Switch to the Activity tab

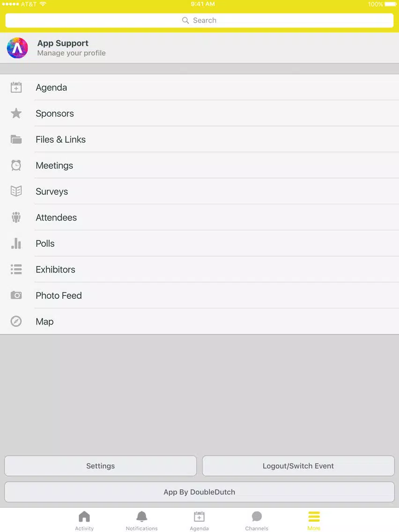pyautogui.click(x=84, y=521)
